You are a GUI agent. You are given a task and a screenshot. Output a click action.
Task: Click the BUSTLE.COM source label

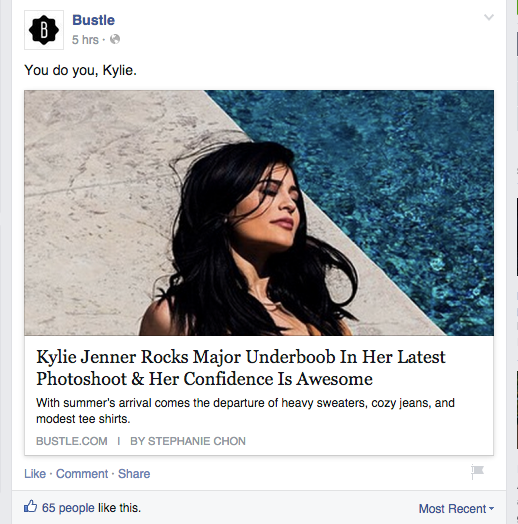(x=72, y=441)
